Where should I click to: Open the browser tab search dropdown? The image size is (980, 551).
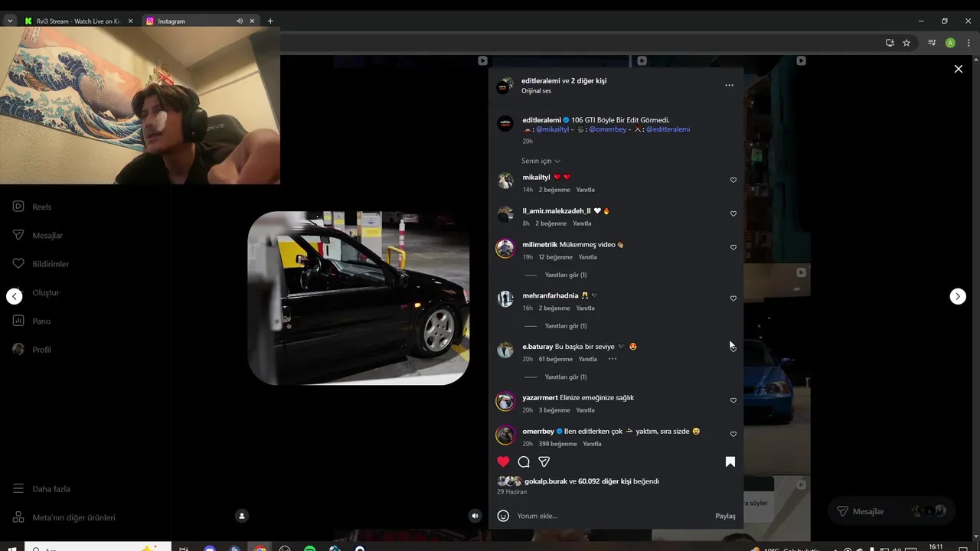pyautogui.click(x=10, y=21)
